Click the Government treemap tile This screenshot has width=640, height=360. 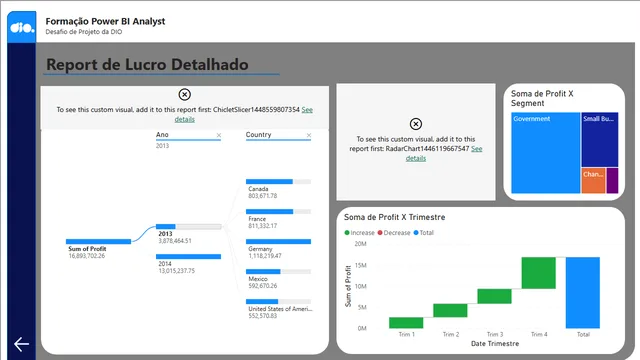(x=545, y=153)
